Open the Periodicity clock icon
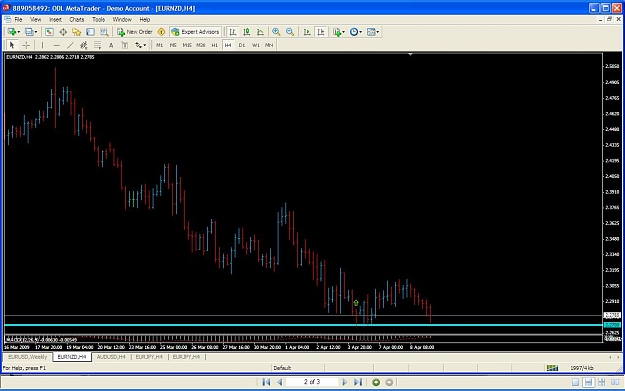Viewport: 625px width, 391px height. (x=354, y=32)
